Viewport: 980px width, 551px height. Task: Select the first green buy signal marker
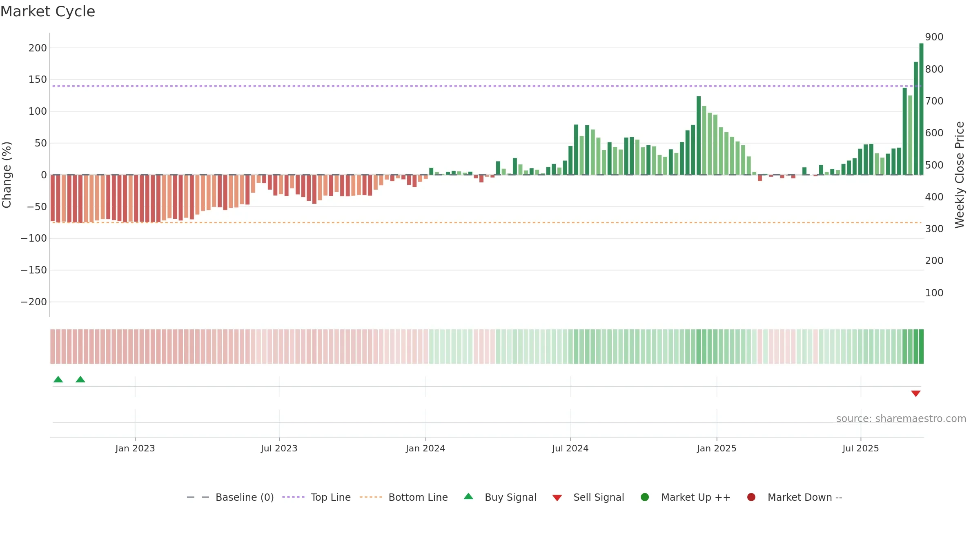click(58, 379)
